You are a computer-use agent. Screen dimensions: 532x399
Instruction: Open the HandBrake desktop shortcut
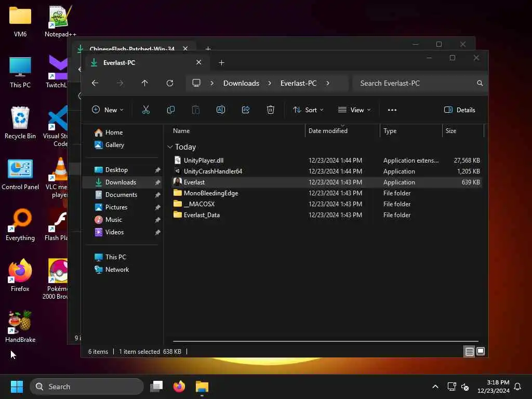click(x=20, y=327)
